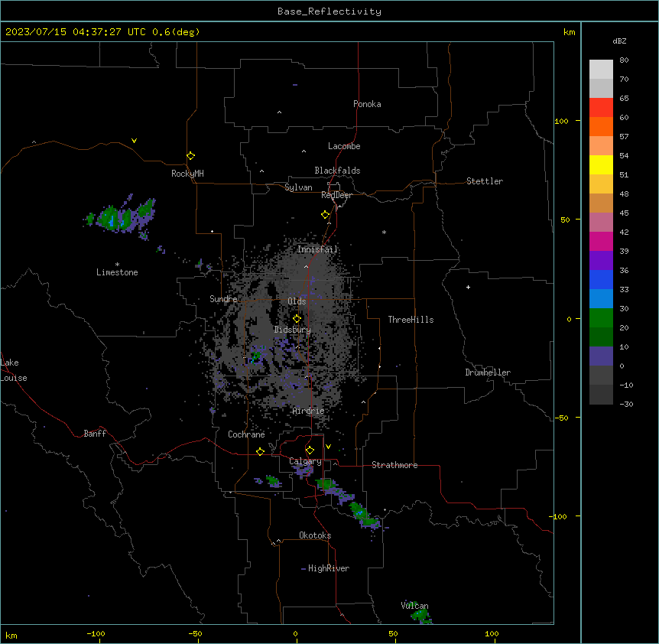This screenshot has height=644, width=659.
Task: Choose the bright green 20-30 dBZ swatch
Action: 601,318
